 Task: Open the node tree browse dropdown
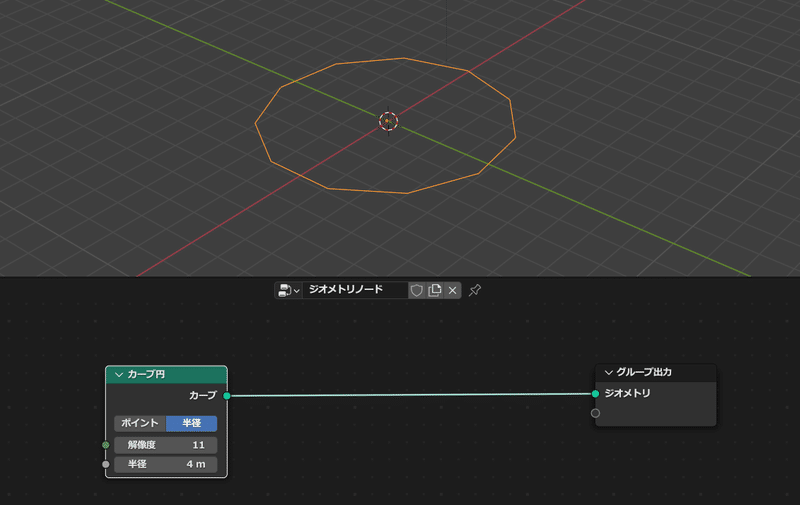(289, 290)
